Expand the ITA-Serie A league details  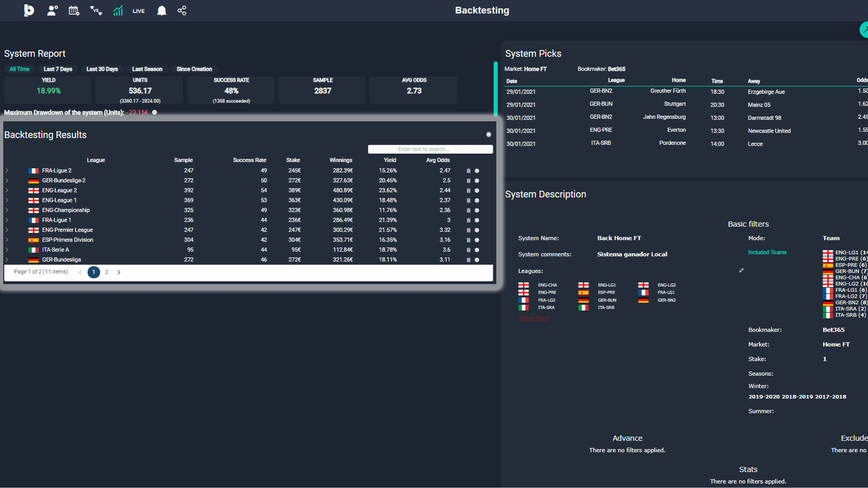(x=7, y=250)
